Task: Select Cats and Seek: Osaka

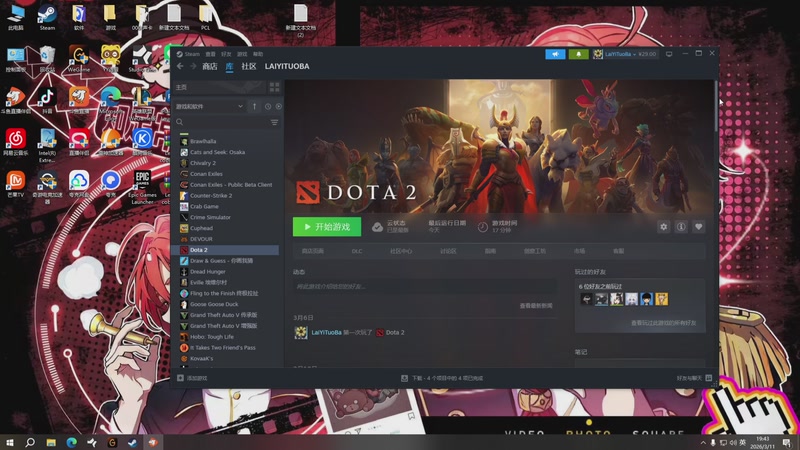Action: [217, 152]
